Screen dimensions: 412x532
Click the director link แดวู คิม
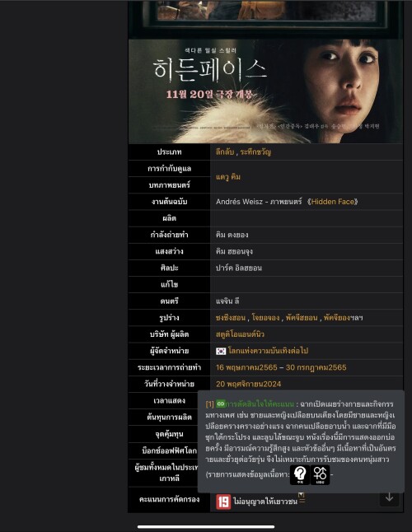click(228, 177)
